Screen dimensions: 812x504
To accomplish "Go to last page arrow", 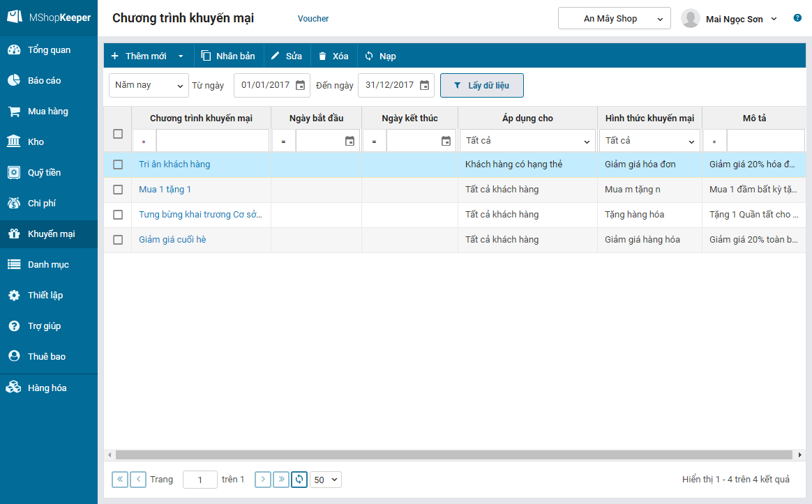I will [x=281, y=479].
